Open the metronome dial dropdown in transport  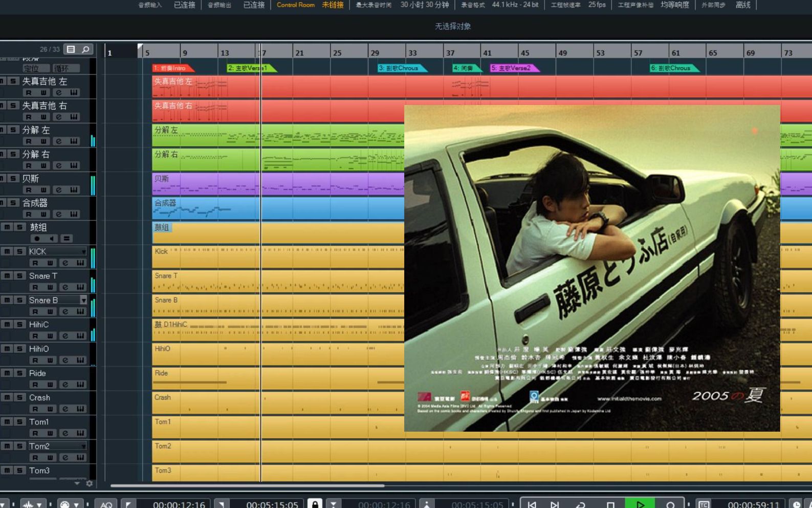pyautogui.click(x=76, y=505)
